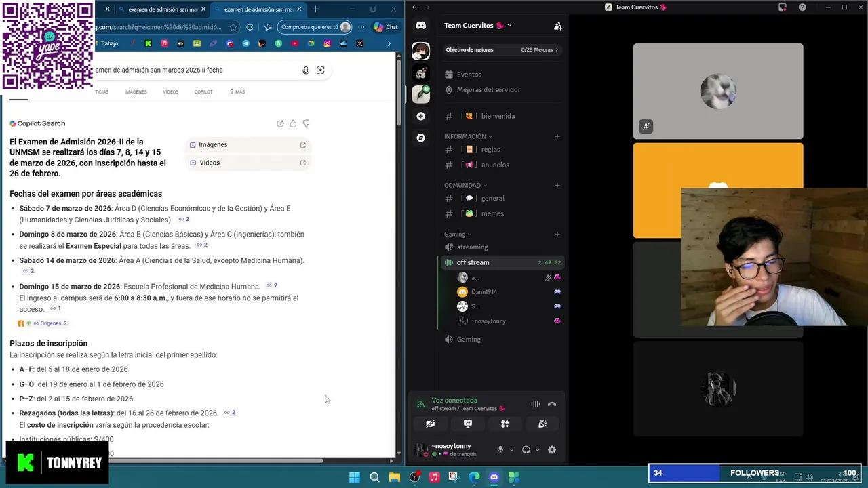This screenshot has height=488, width=868.
Task: Switch to the IMÁGENES search tab
Action: pyautogui.click(x=136, y=91)
